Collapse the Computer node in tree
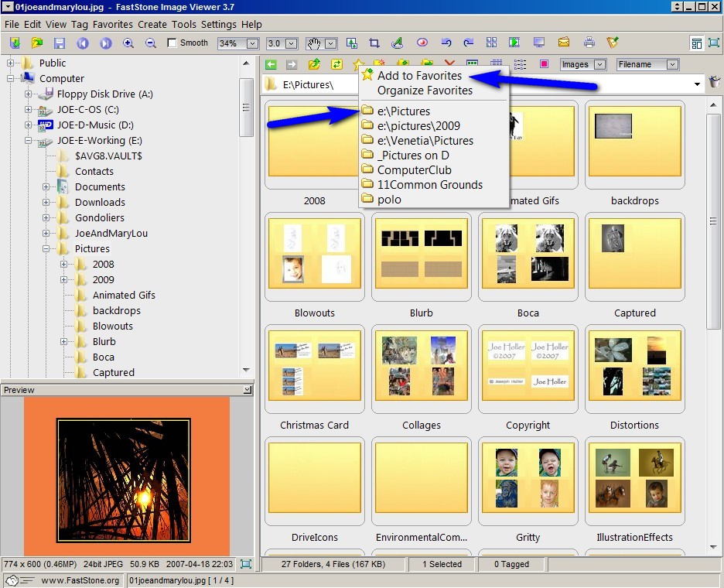Screen dimensions: 724x588 (10, 78)
